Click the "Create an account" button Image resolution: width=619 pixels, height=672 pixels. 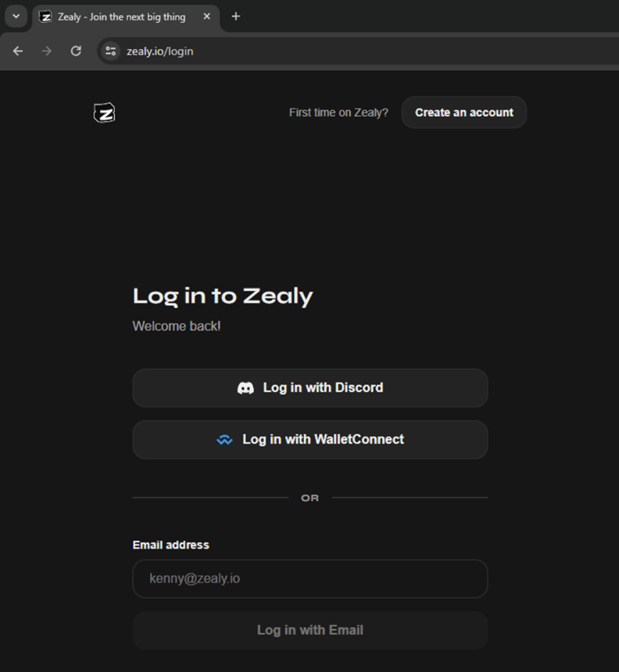click(464, 113)
